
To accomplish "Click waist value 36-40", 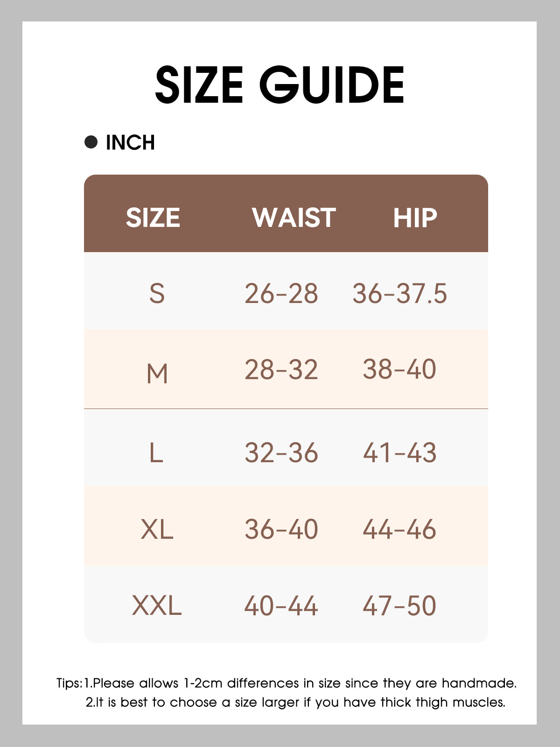I will (x=281, y=529).
